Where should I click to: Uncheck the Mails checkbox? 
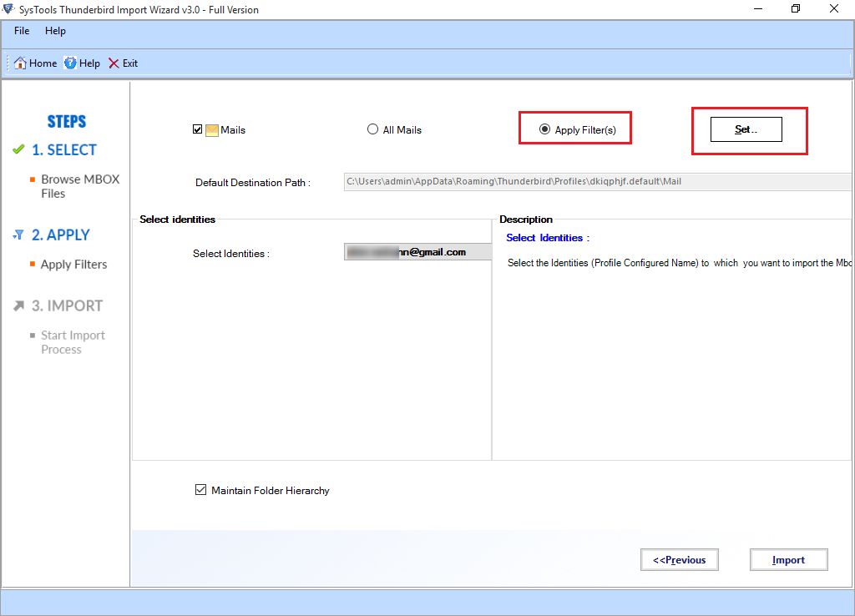point(197,129)
